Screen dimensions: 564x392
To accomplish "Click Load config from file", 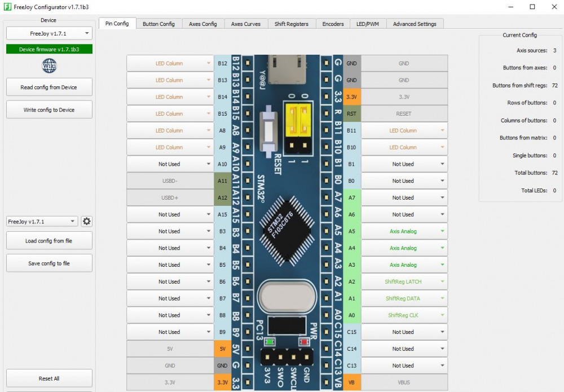I will pyautogui.click(x=49, y=241).
